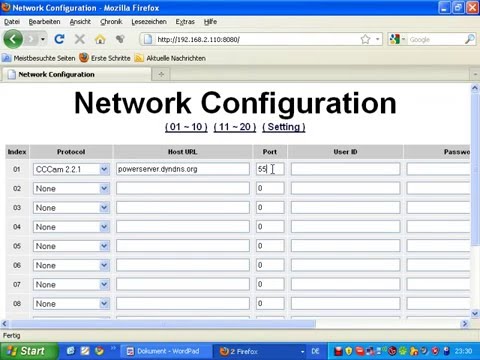Click the row 03 port field
This screenshot has height=360, width=480.
click(270, 208)
